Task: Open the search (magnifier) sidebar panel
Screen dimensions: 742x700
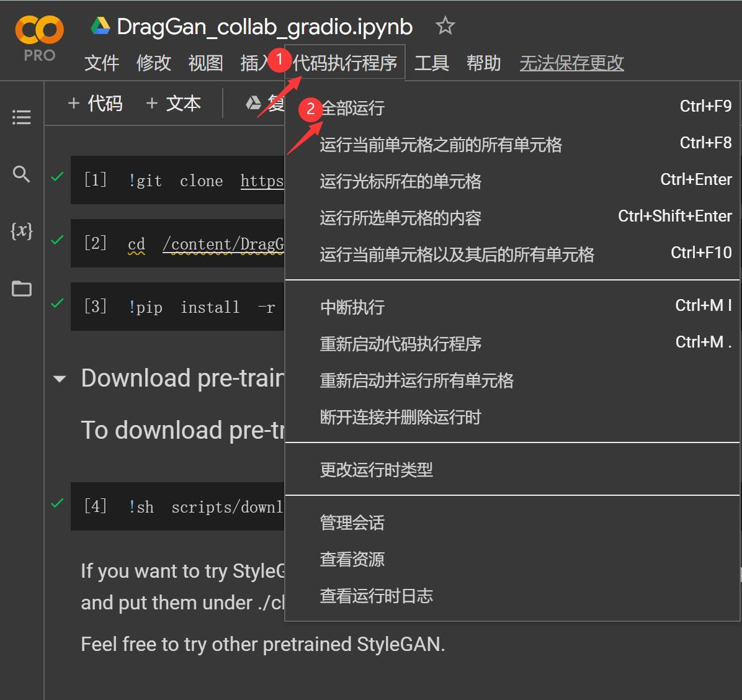Action: coord(21,174)
